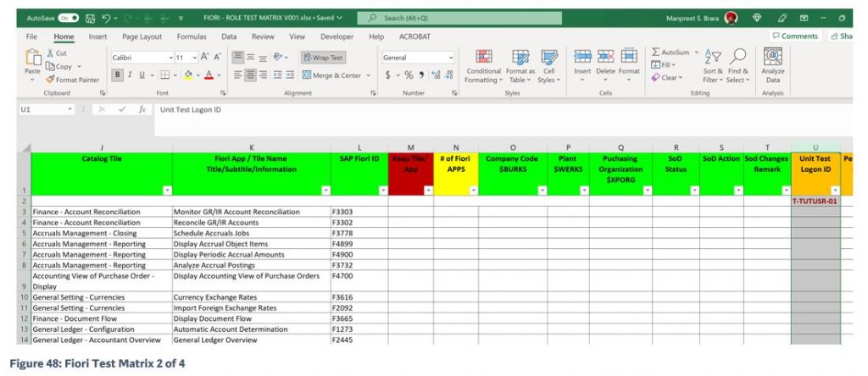This screenshot has height=376, width=868.
Task: Open the Fill dropdown
Action: [663, 64]
